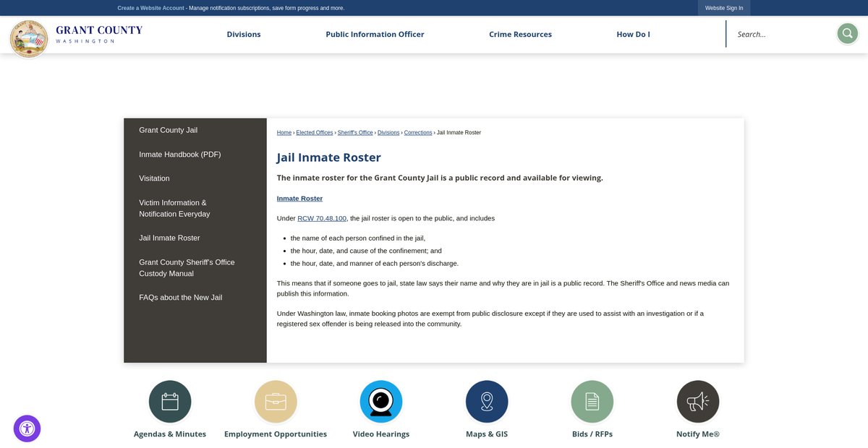Open the Maps & GIS pin icon
868x448 pixels.
(487, 402)
